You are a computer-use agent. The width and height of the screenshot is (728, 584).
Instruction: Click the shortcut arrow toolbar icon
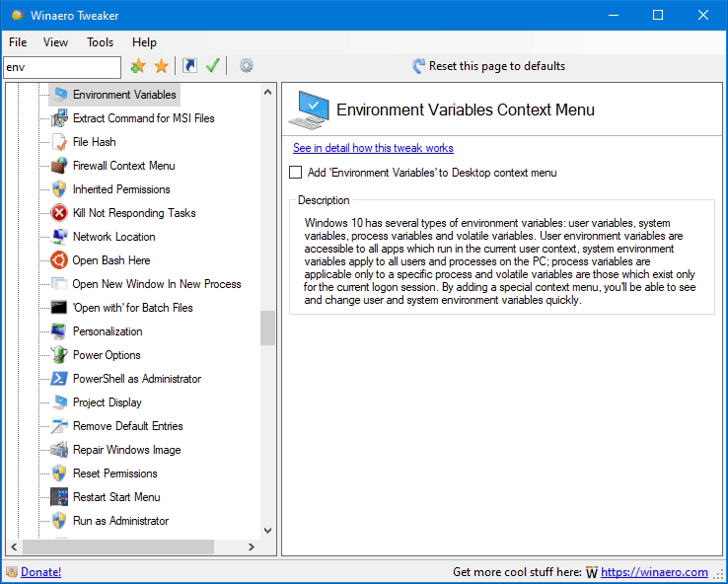click(x=189, y=66)
